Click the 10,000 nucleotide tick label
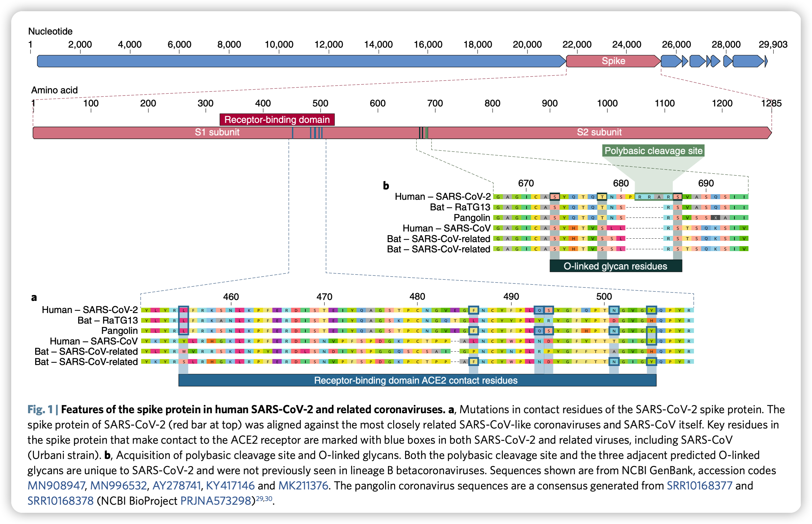The image size is (812, 524). tap(279, 44)
